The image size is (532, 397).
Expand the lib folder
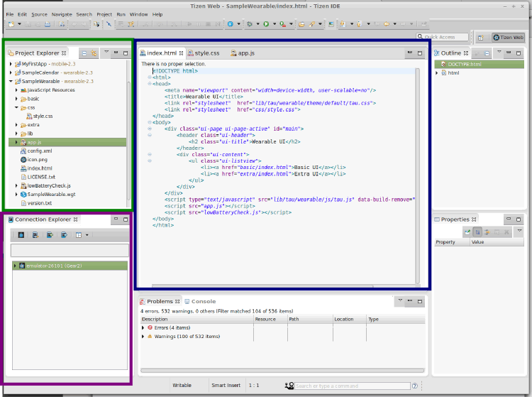click(16, 134)
